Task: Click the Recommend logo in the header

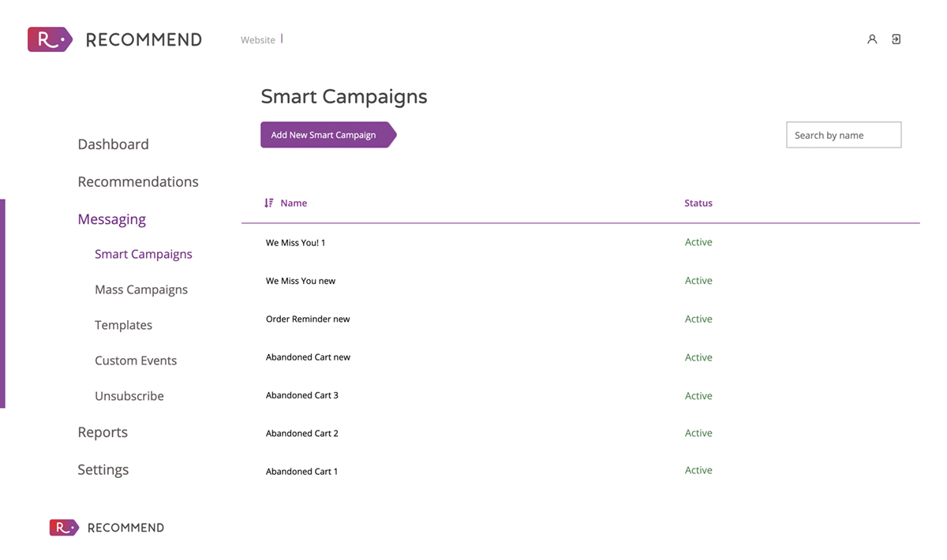Action: 115,39
